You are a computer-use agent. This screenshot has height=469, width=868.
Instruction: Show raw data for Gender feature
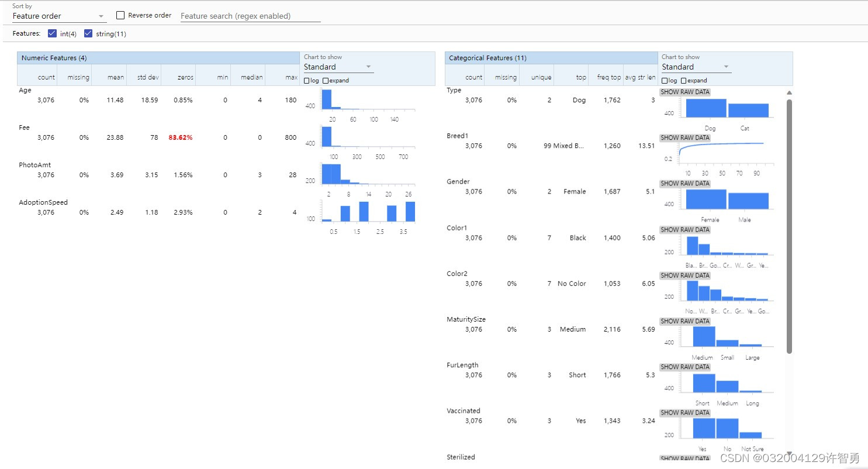point(685,184)
